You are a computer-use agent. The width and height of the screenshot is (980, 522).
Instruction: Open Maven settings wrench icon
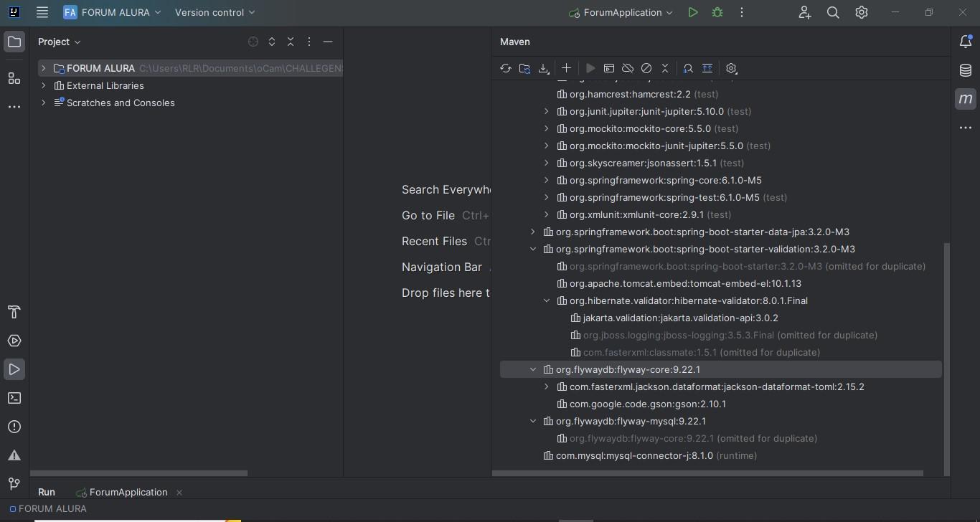click(x=731, y=68)
